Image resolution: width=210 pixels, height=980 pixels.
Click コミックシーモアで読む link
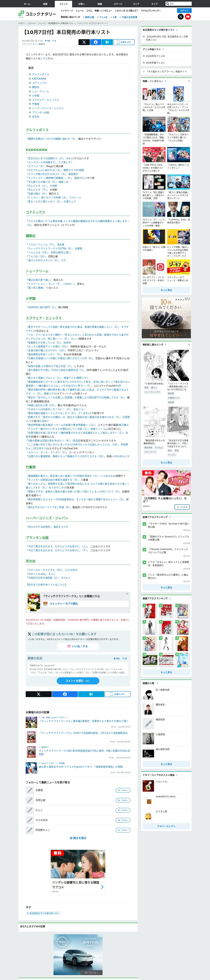(x=64, y=604)
